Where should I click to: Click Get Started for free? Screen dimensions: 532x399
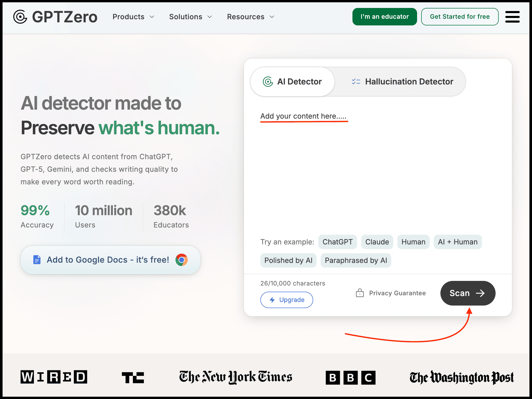[460, 17]
